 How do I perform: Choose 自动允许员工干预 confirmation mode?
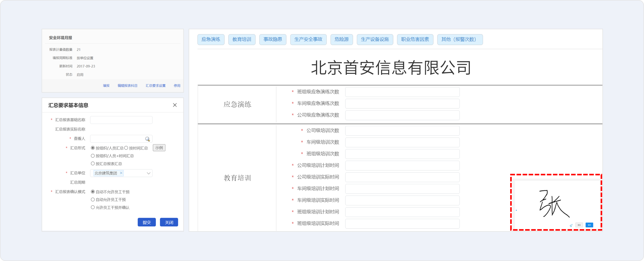pyautogui.click(x=93, y=200)
